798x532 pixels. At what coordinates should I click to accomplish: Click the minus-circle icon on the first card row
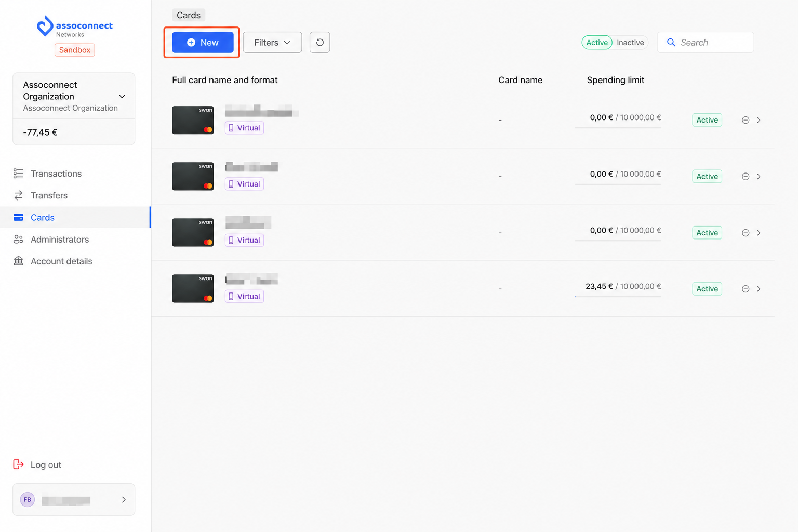746,120
